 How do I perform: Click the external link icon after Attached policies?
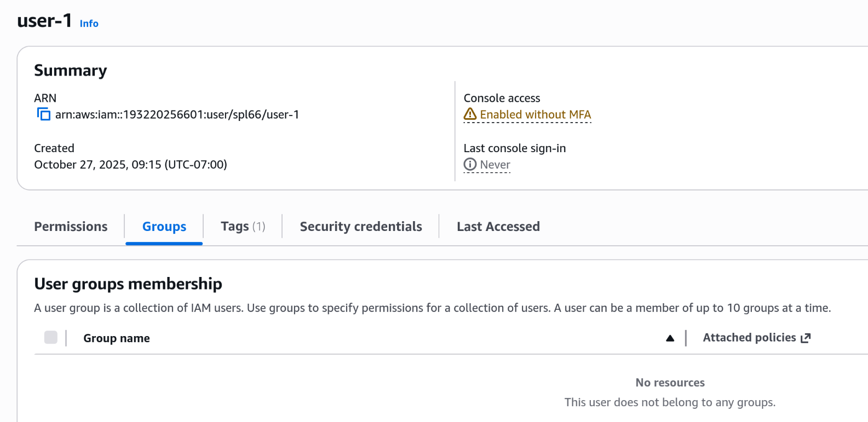(805, 338)
